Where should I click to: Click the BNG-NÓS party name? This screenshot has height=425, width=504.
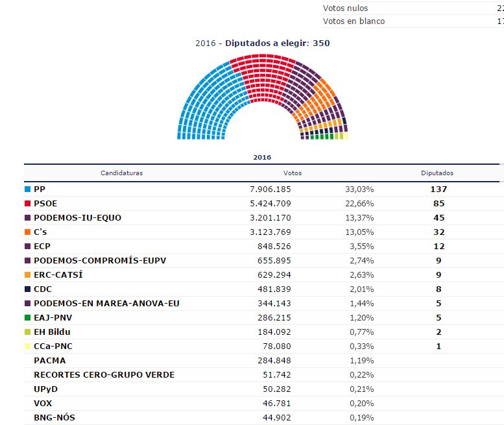click(x=54, y=418)
